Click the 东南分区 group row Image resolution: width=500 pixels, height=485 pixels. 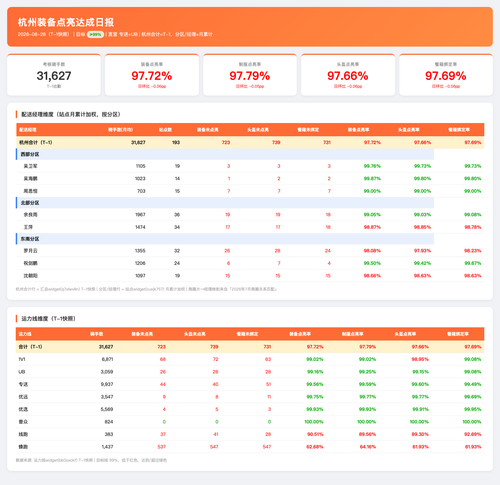[x=225, y=239]
